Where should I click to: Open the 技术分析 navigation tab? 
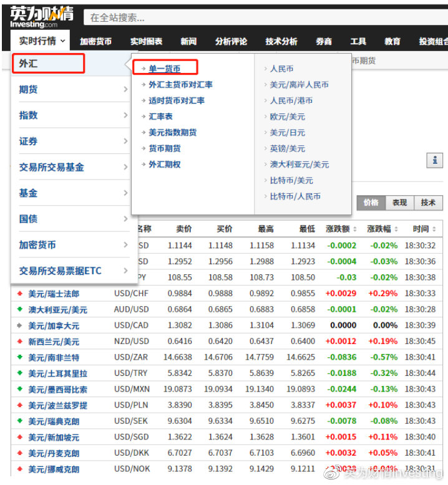[281, 41]
